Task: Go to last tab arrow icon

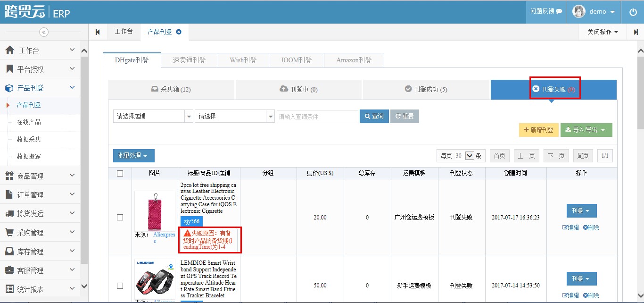Action: click(636, 32)
